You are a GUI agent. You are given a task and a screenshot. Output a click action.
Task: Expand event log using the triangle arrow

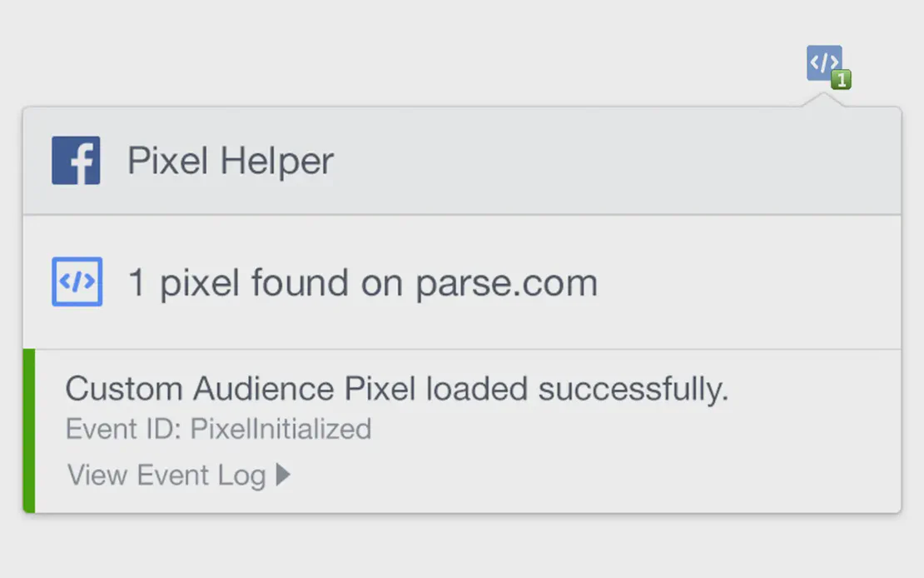[283, 475]
